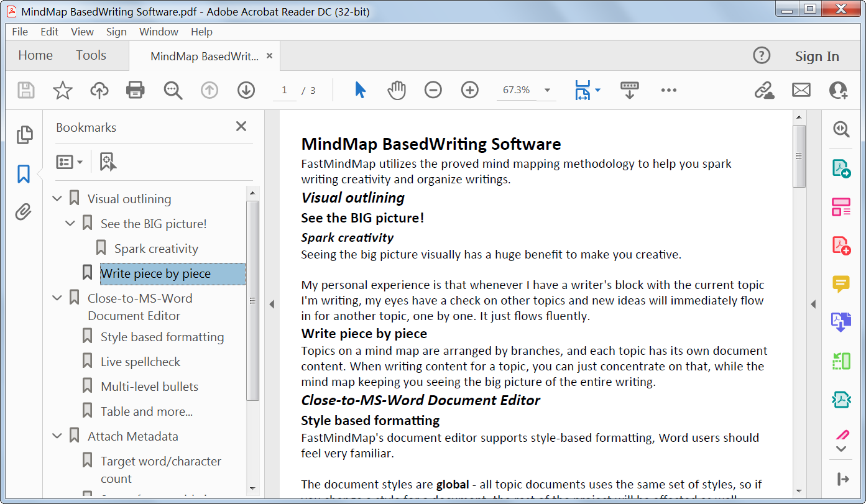Open the Edit PDF tool in right pane
The width and height of the screenshot is (866, 504).
coord(841,206)
